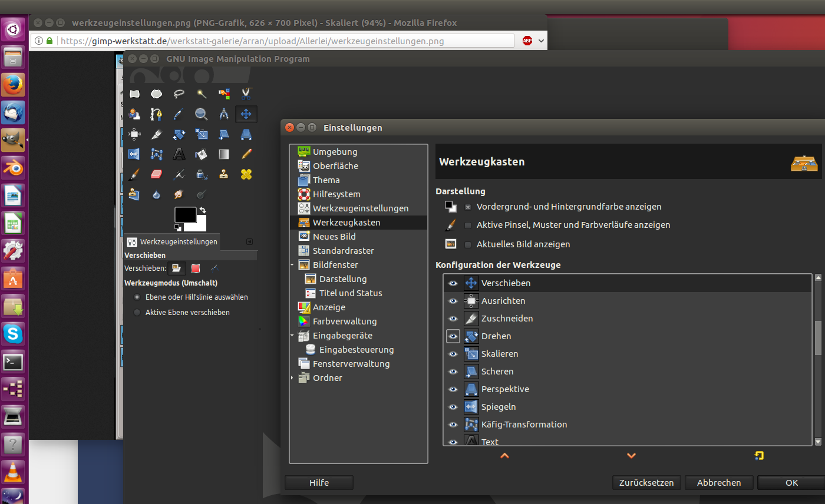Activate the Dodge/Burn tool

click(202, 194)
